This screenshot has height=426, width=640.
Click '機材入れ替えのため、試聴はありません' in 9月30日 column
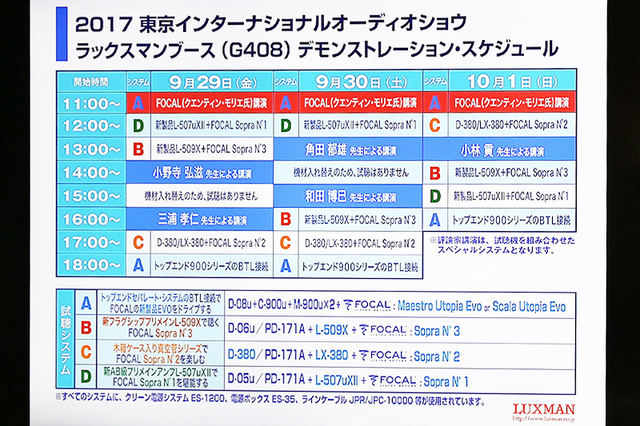pos(350,172)
